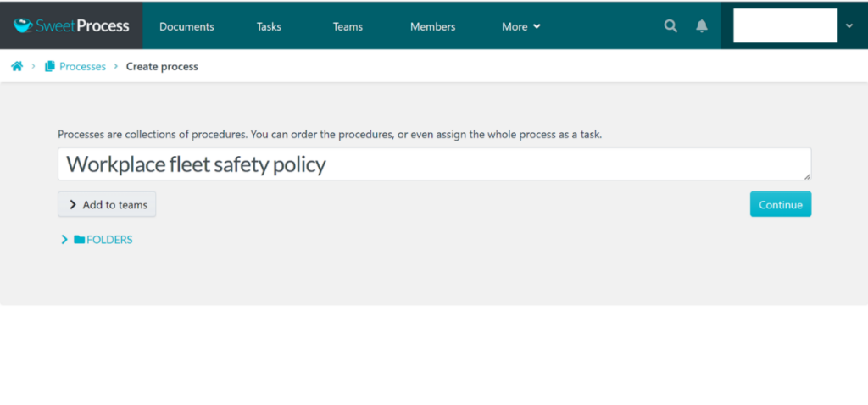Expand the FOLDERS section chevron

point(64,240)
